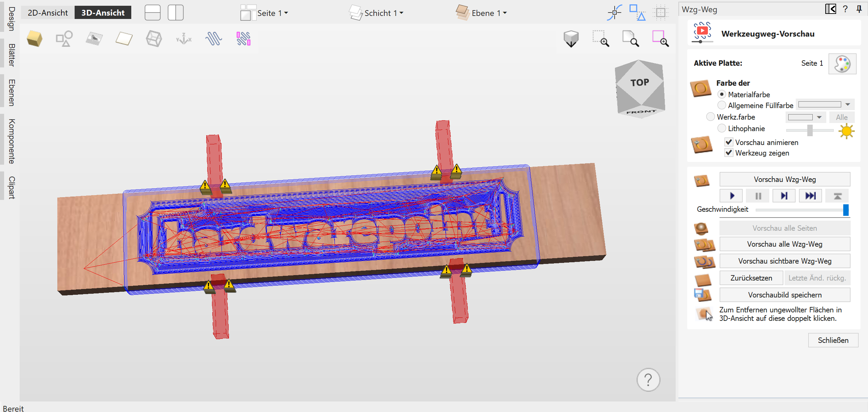The width and height of the screenshot is (868, 412).
Task: Open Wzg-Weg panel help question mark
Action: [x=845, y=9]
